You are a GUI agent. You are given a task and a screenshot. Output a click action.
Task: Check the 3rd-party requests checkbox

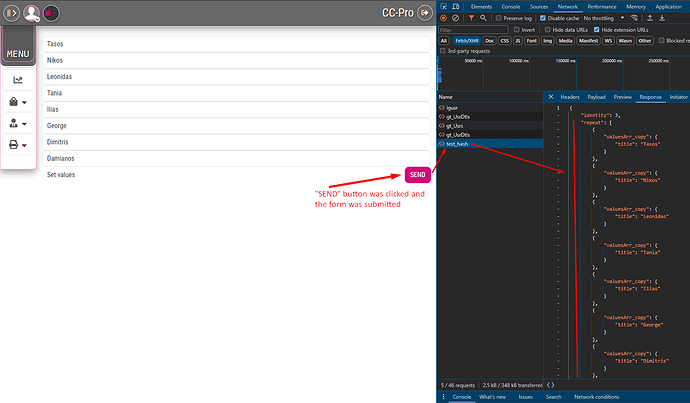pos(443,51)
